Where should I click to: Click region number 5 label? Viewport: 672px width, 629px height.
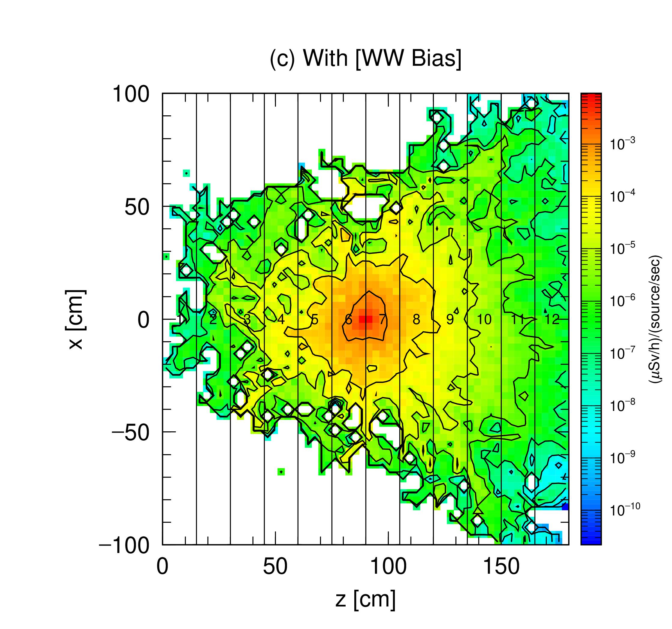click(315, 319)
